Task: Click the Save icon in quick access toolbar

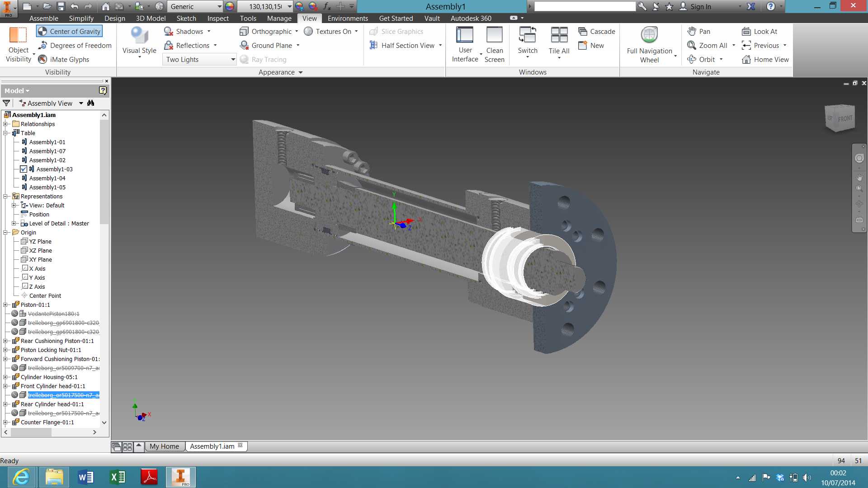Action: click(x=61, y=6)
